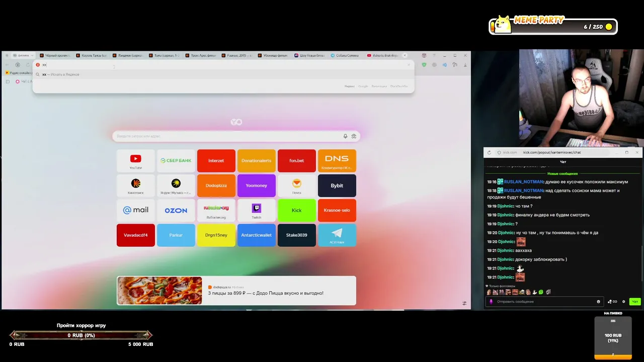Image resolution: width=644 pixels, height=362 pixels.
Task: Open the Кинопоиск tile
Action: click(136, 186)
